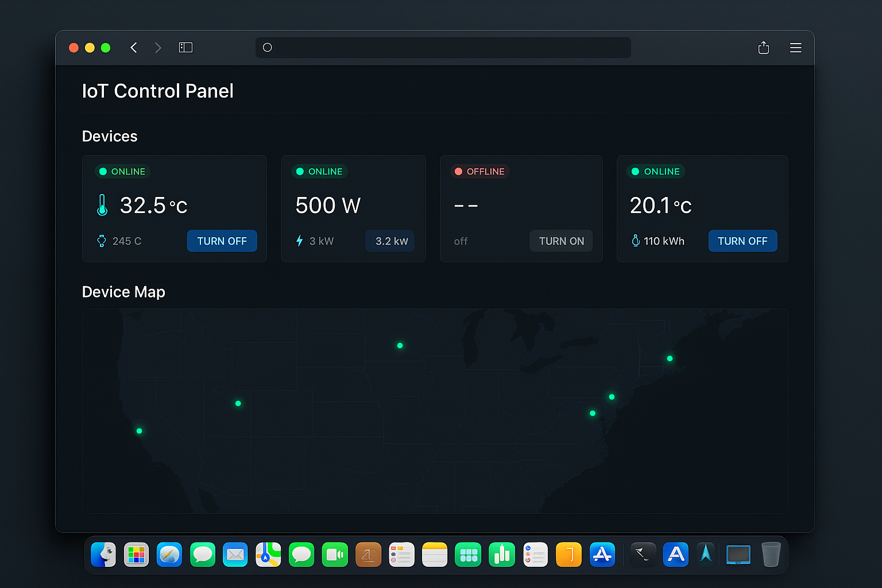Screen dimensions: 882x588
Task: Select the westernmost green marker on Device Map
Action: pyautogui.click(x=138, y=430)
